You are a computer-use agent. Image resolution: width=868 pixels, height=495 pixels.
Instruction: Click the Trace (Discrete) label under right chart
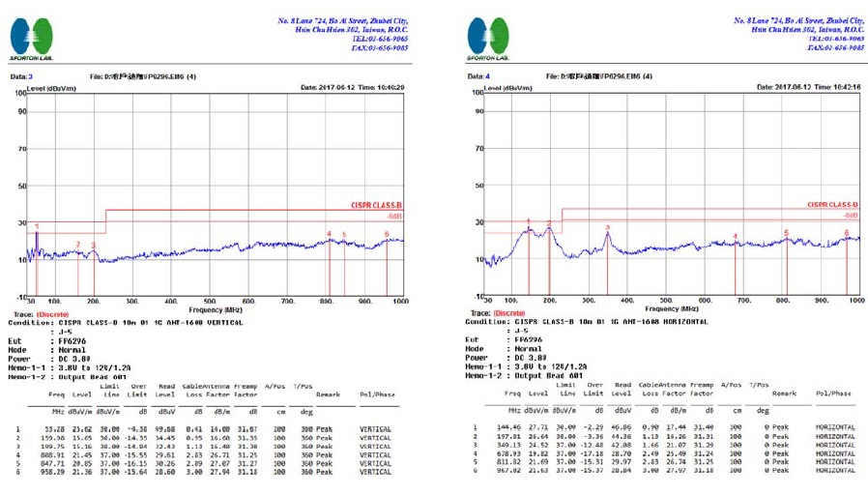point(496,313)
